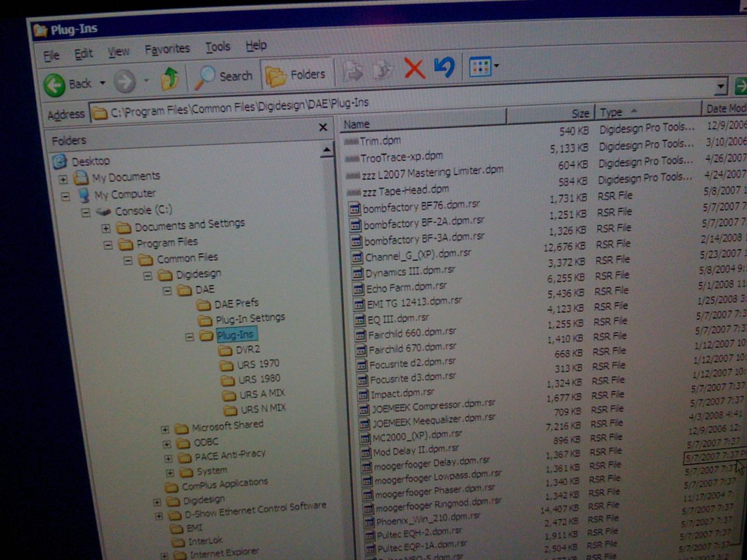
Task: Open Back history dropdown arrow
Action: click(x=103, y=83)
